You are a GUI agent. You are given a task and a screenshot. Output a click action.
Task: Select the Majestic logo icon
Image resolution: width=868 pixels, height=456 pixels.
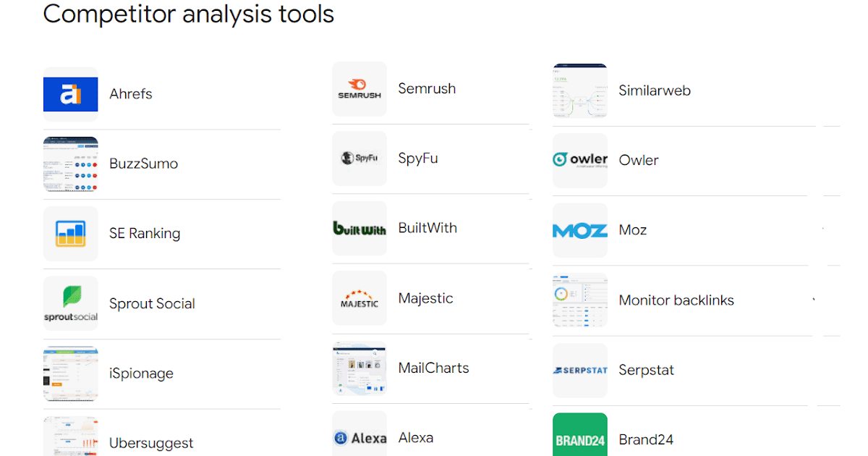pos(359,298)
